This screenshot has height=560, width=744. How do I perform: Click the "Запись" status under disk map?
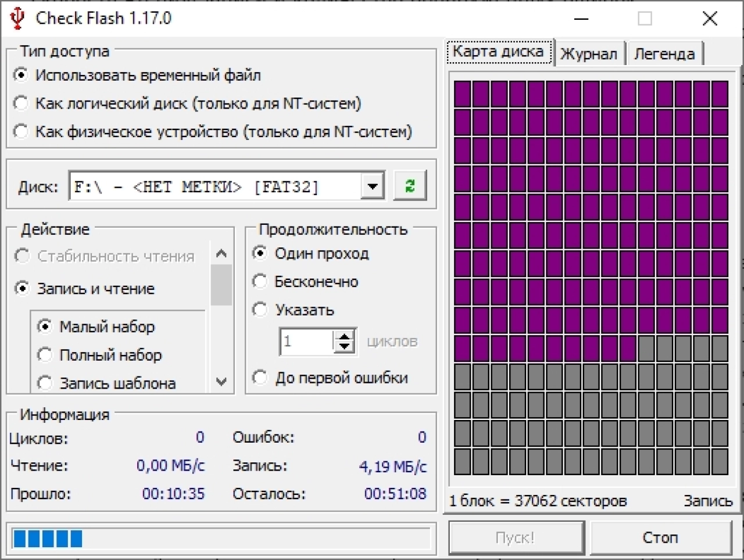(x=707, y=501)
